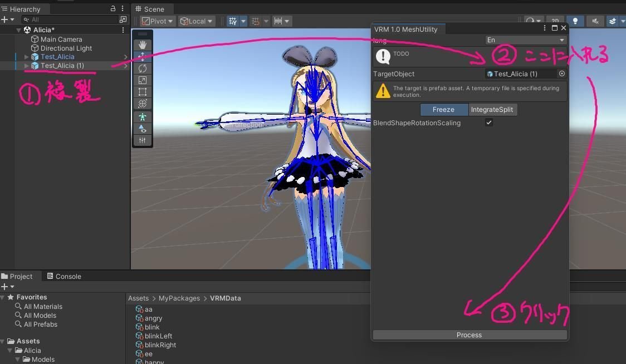Open the Local handle rotation dropdown
626x364 pixels.
click(x=197, y=21)
